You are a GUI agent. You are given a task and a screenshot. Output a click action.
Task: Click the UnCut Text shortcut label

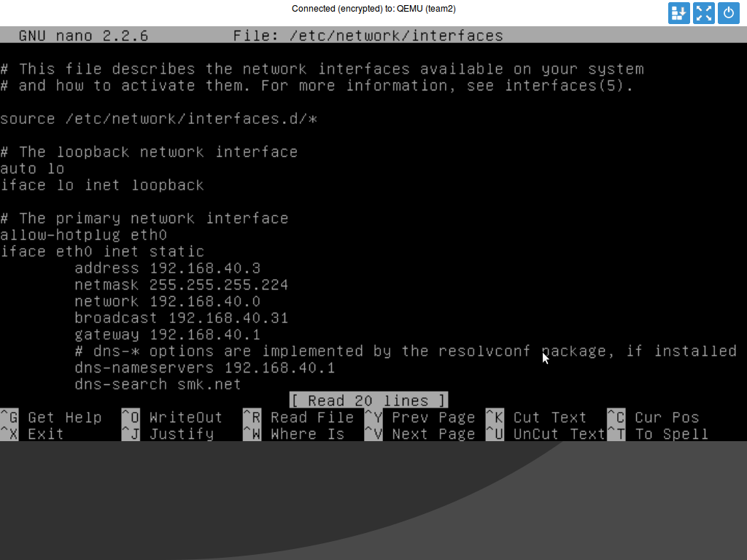point(559,434)
